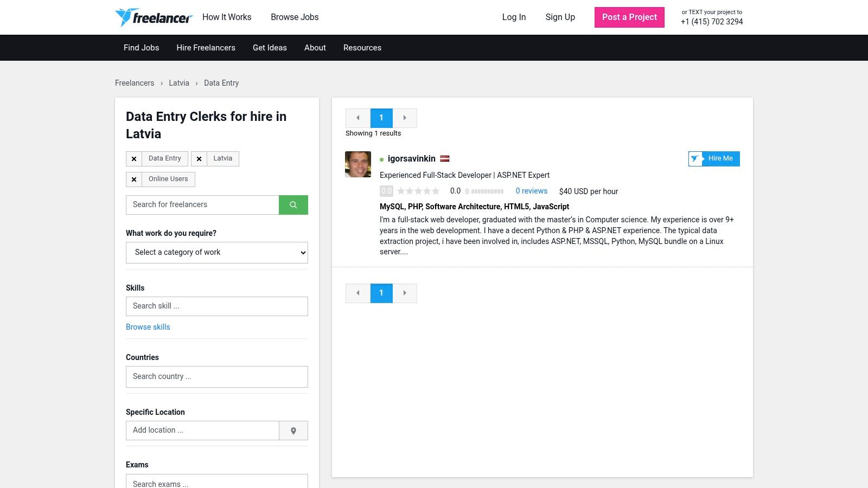This screenshot has width=868, height=488.
Task: Focus the Search country field
Action: 217,377
